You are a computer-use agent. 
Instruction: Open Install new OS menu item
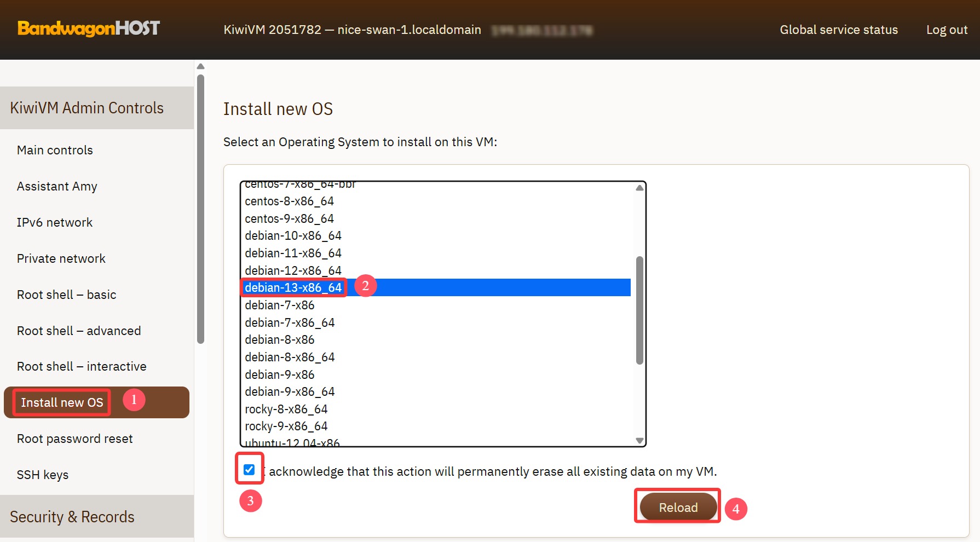pyautogui.click(x=62, y=402)
